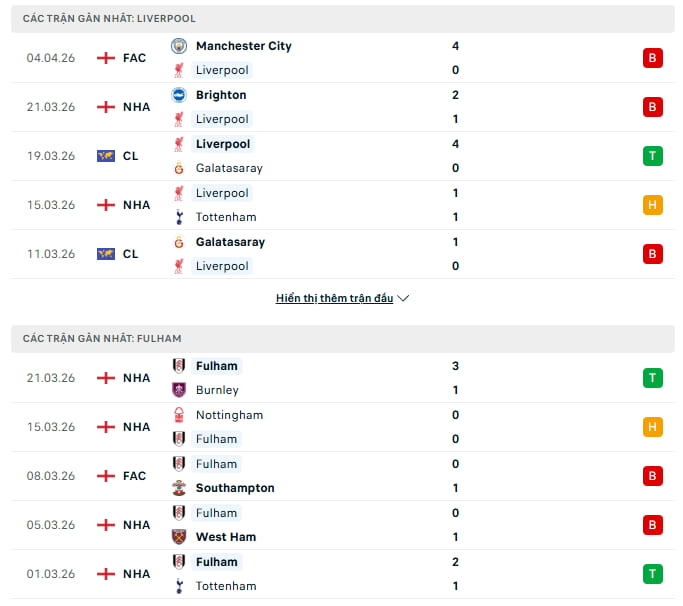Viewport: 683px width, 606px height.
Task: Click orange H badge for Liverpool–Tottenham
Action: pos(653,205)
